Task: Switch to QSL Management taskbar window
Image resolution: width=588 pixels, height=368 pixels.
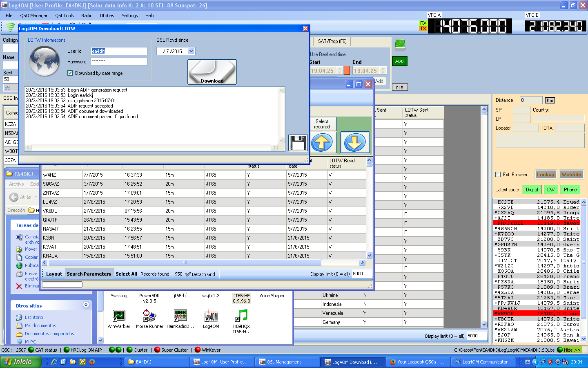Action: point(287,362)
